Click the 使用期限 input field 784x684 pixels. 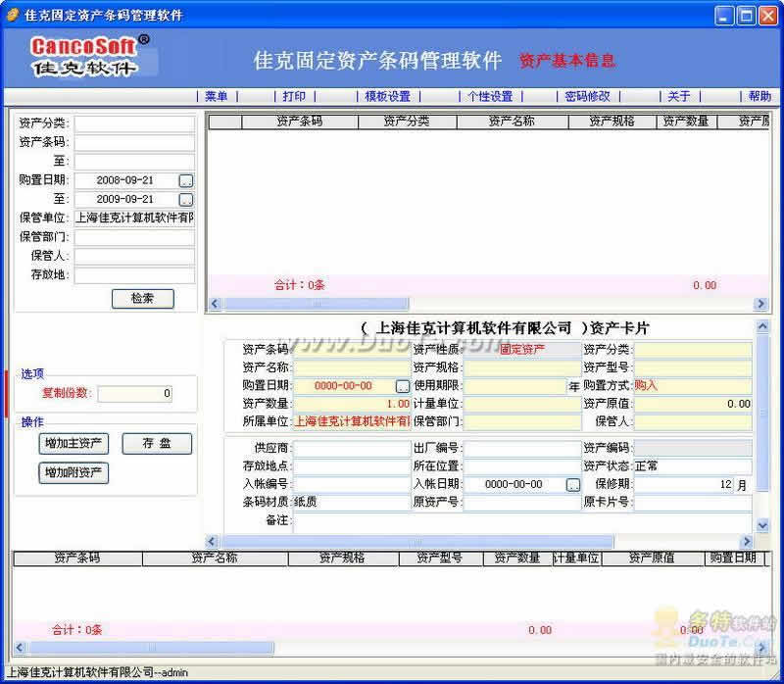[x=515, y=386]
